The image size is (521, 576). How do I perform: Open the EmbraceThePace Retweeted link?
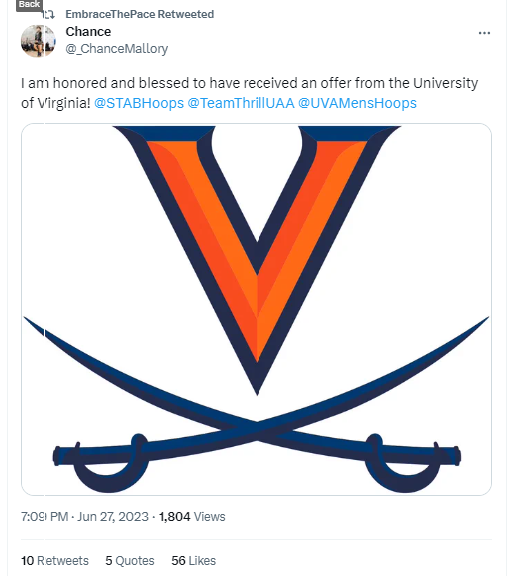140,14
